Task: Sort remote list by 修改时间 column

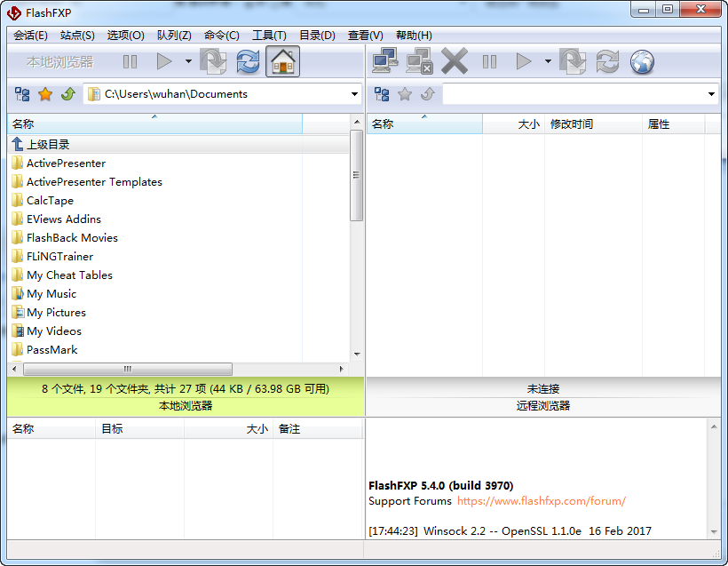Action: pyautogui.click(x=572, y=124)
